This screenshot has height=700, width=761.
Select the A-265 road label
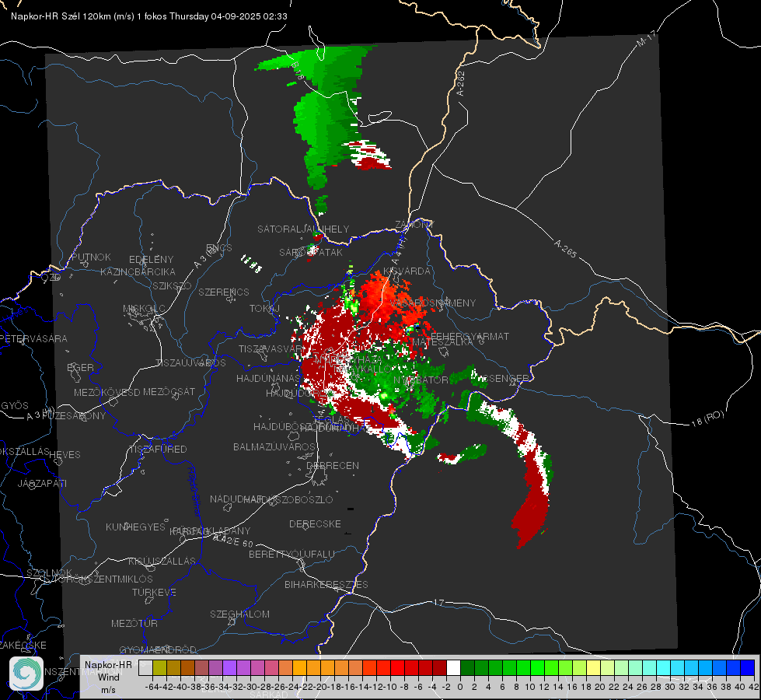566,248
